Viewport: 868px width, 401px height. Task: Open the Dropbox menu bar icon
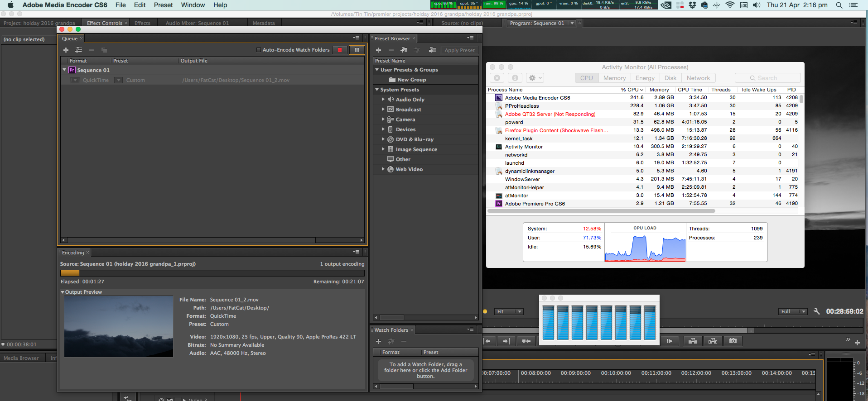point(692,5)
